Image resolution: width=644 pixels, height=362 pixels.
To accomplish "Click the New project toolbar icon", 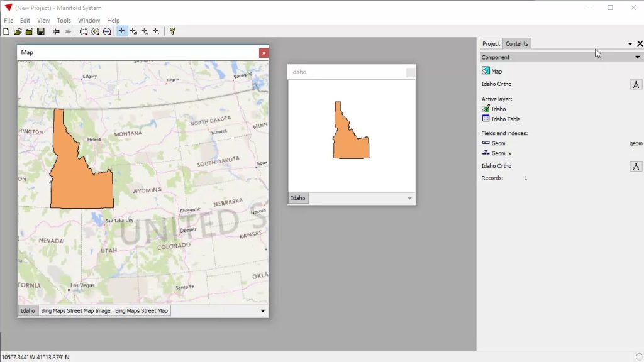I will (x=6, y=31).
